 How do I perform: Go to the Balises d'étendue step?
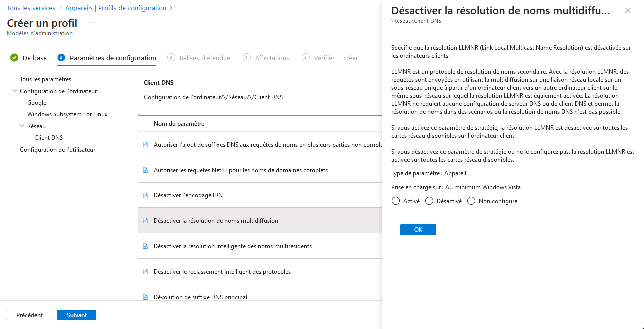point(205,58)
